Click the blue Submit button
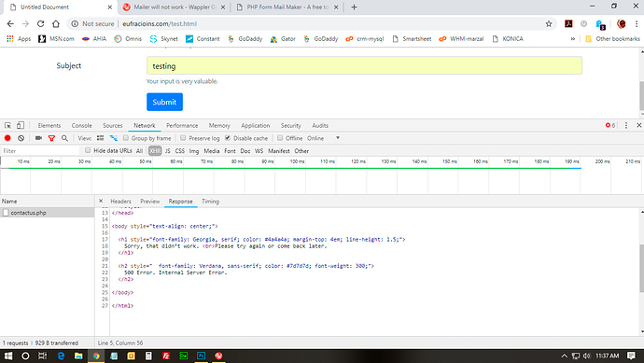The image size is (644, 363). click(164, 102)
